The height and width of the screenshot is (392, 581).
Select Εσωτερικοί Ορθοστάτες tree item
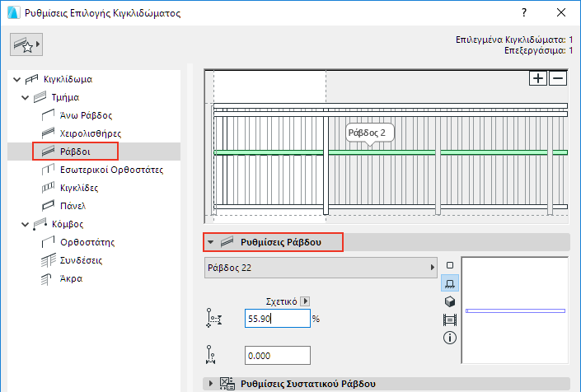click(x=111, y=170)
